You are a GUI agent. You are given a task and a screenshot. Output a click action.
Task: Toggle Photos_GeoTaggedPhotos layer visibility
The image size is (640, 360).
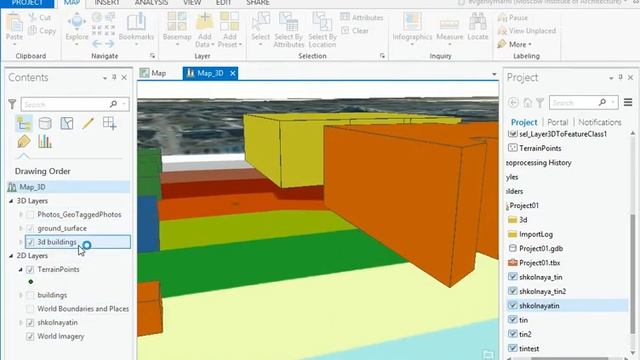[30, 214]
